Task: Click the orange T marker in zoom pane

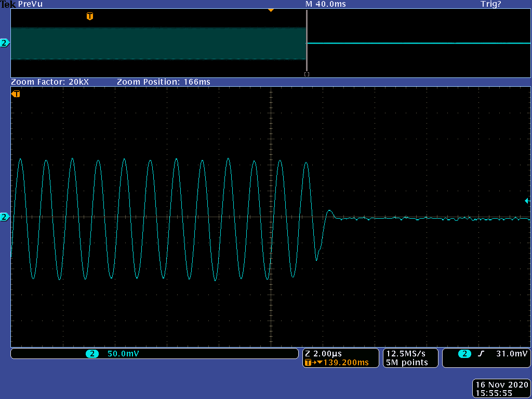Action: (16, 94)
